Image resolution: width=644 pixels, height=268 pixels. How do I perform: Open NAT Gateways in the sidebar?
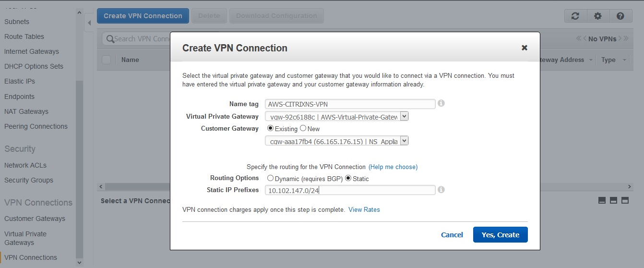pyautogui.click(x=26, y=111)
